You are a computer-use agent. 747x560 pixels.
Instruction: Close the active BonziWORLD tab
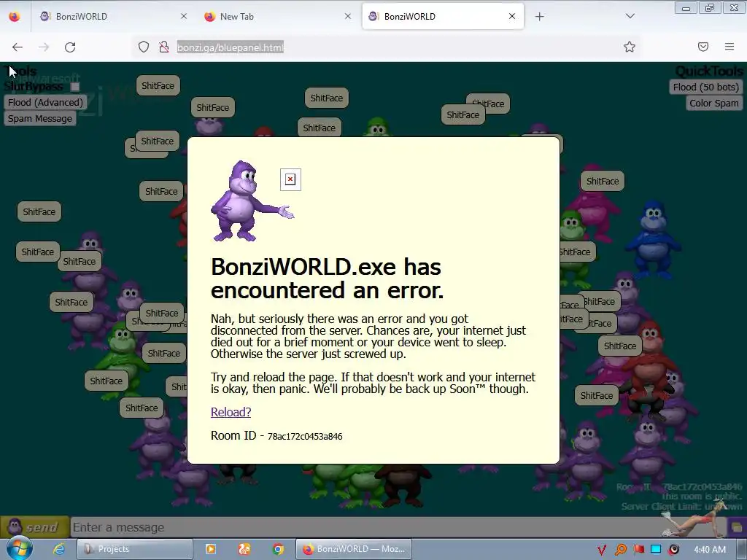point(512,16)
